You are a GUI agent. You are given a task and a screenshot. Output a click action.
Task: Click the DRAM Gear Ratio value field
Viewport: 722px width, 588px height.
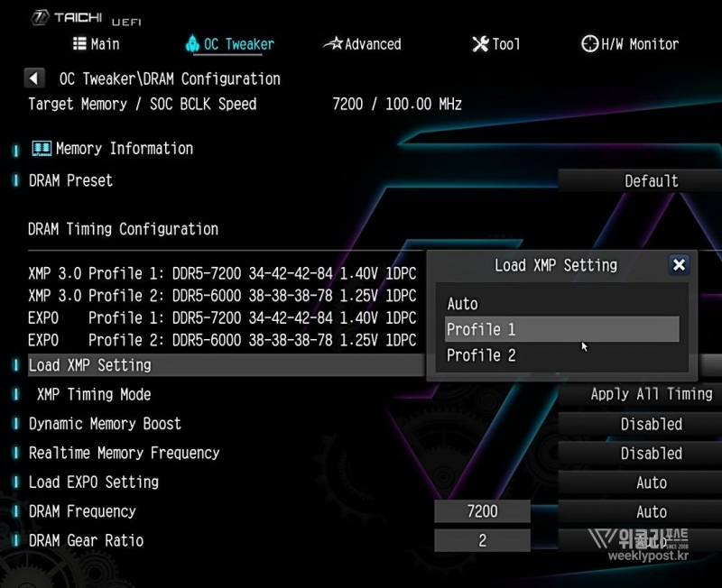coord(482,540)
